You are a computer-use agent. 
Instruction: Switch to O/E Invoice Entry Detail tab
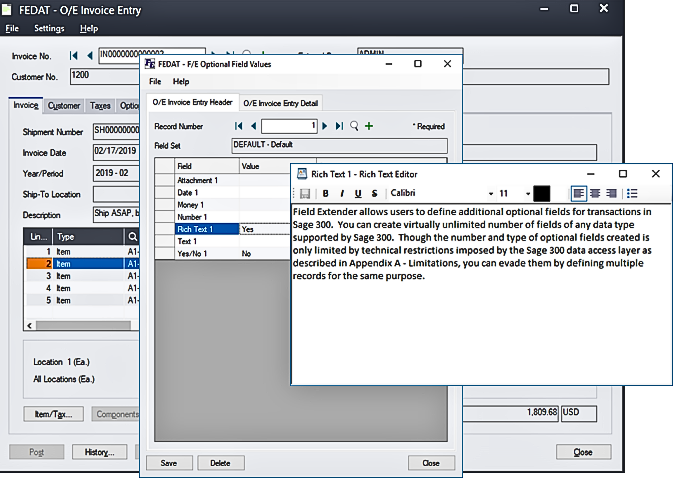click(x=281, y=102)
